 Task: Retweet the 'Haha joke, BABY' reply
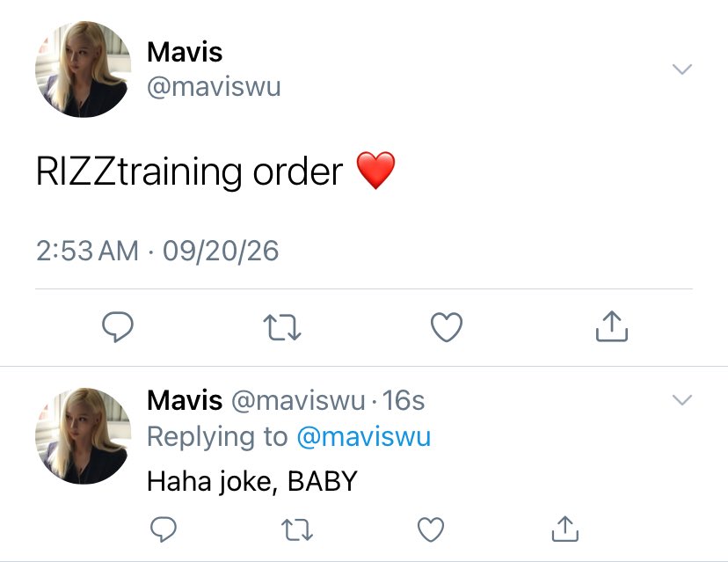click(x=297, y=529)
